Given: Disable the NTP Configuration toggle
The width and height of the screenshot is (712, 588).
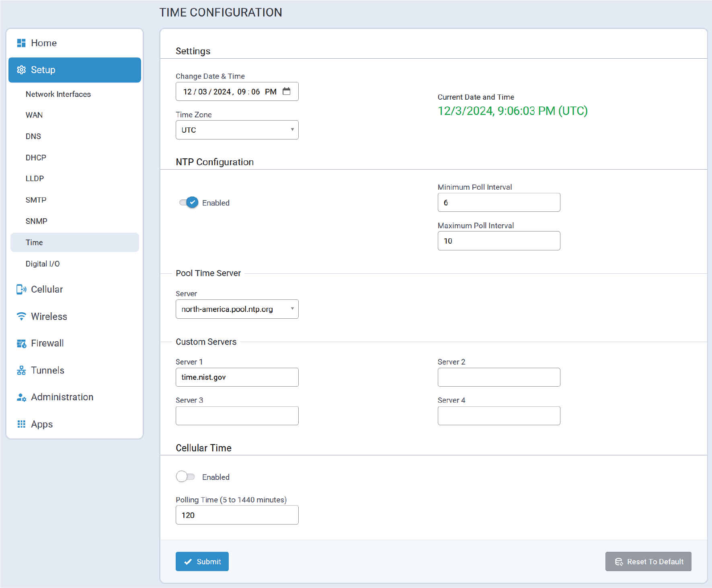Looking at the screenshot, I should click(x=189, y=203).
